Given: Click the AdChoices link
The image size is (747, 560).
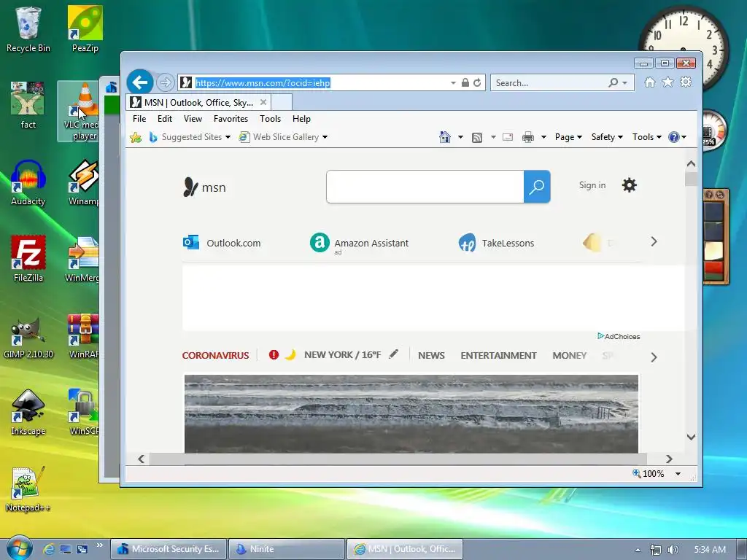Looking at the screenshot, I should click(x=619, y=336).
